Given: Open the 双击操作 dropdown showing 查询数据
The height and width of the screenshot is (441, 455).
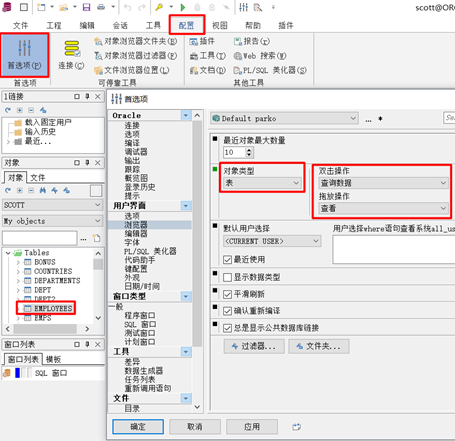Looking at the screenshot, I should pyautogui.click(x=383, y=183).
